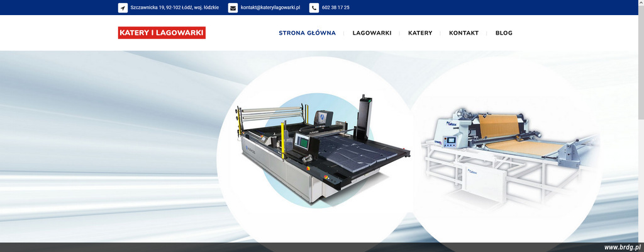Click the location arrow icon in top bar

coord(123,8)
